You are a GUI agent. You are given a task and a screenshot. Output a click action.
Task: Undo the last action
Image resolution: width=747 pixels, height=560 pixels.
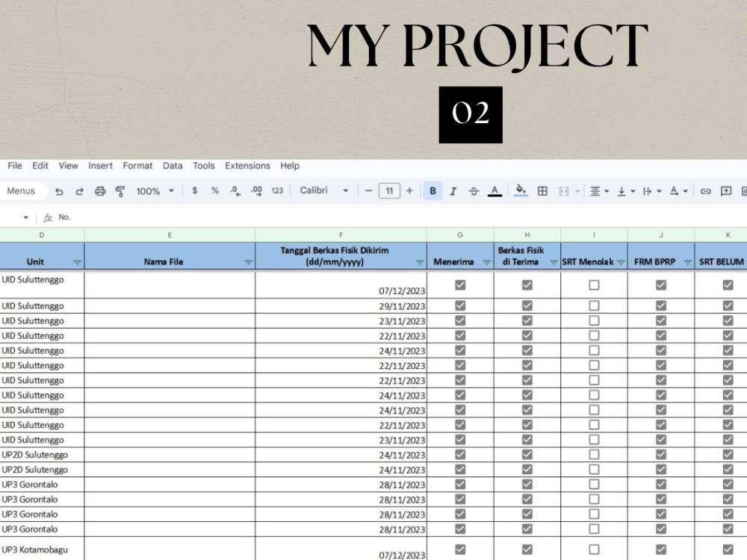pyautogui.click(x=59, y=191)
